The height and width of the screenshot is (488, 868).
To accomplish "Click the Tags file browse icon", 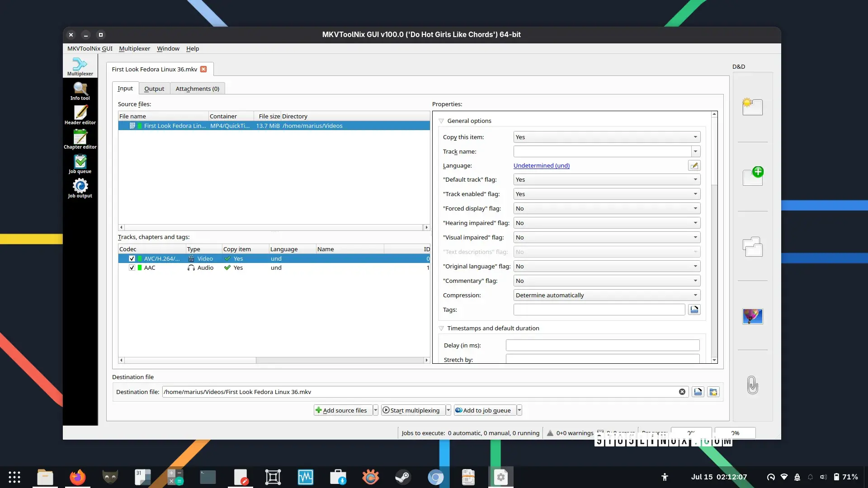I will coord(694,310).
